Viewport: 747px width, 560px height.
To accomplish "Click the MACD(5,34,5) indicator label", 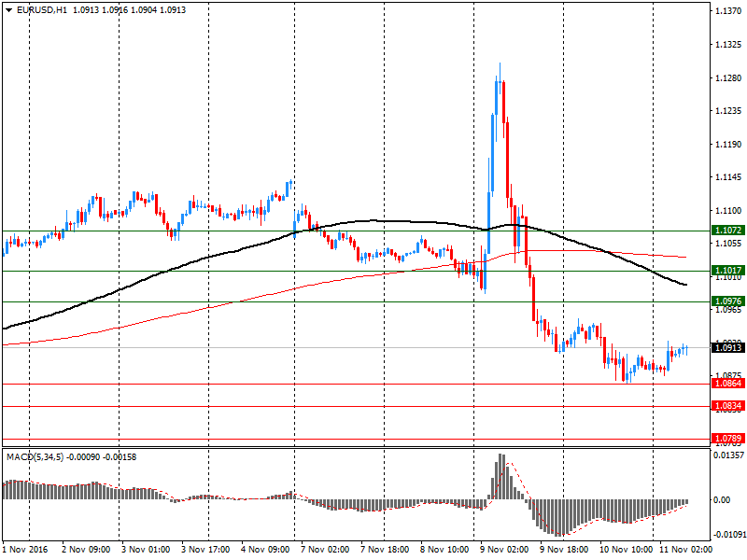I will point(35,457).
